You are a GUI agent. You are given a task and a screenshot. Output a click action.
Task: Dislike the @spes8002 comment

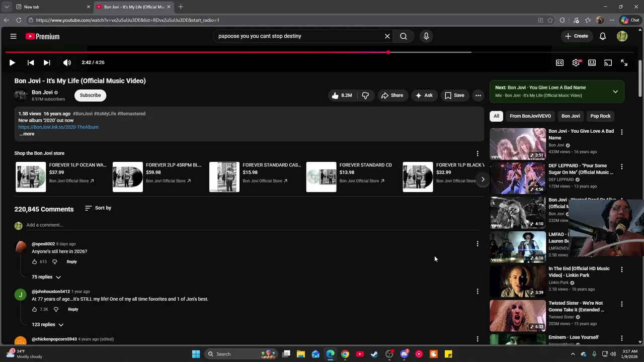(55, 262)
